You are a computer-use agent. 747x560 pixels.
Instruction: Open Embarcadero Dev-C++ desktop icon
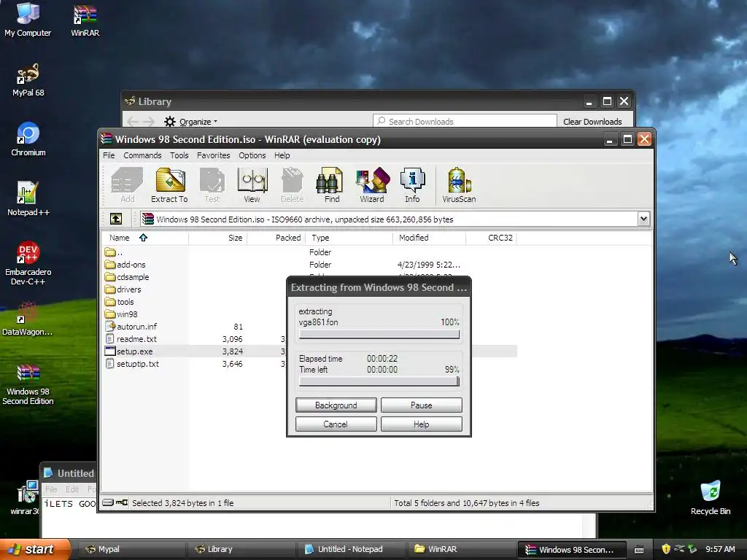tap(28, 262)
